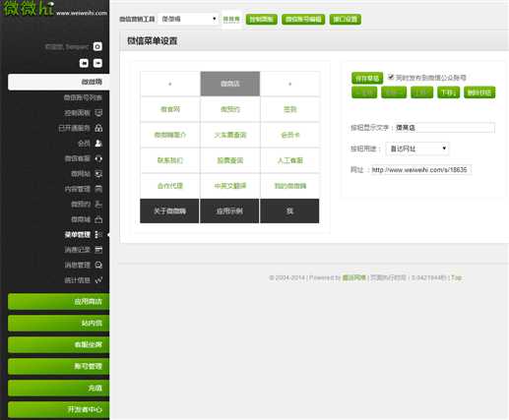Click the 内容管理 sidebar icon
The height and width of the screenshot is (420, 509).
[x=98, y=189]
